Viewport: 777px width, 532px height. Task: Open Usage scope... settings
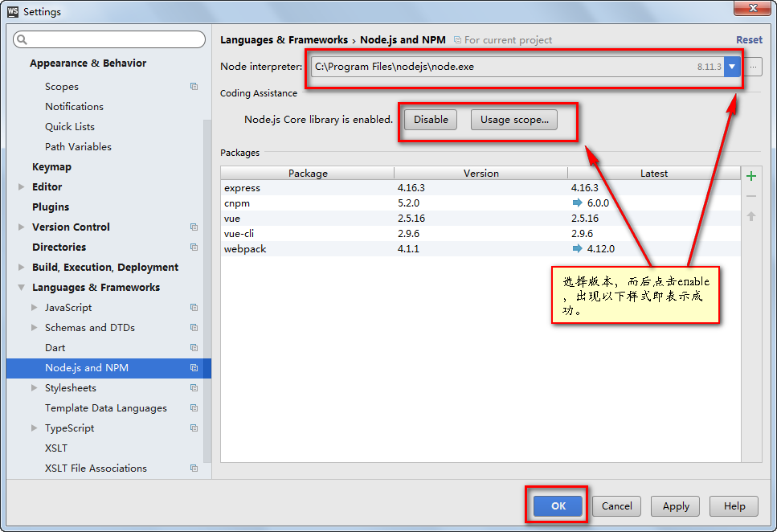tap(514, 120)
